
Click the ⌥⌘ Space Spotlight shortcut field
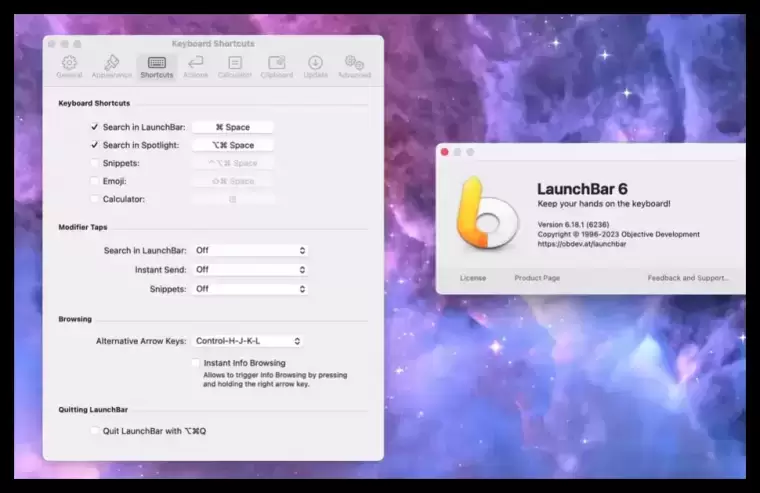coord(233,145)
